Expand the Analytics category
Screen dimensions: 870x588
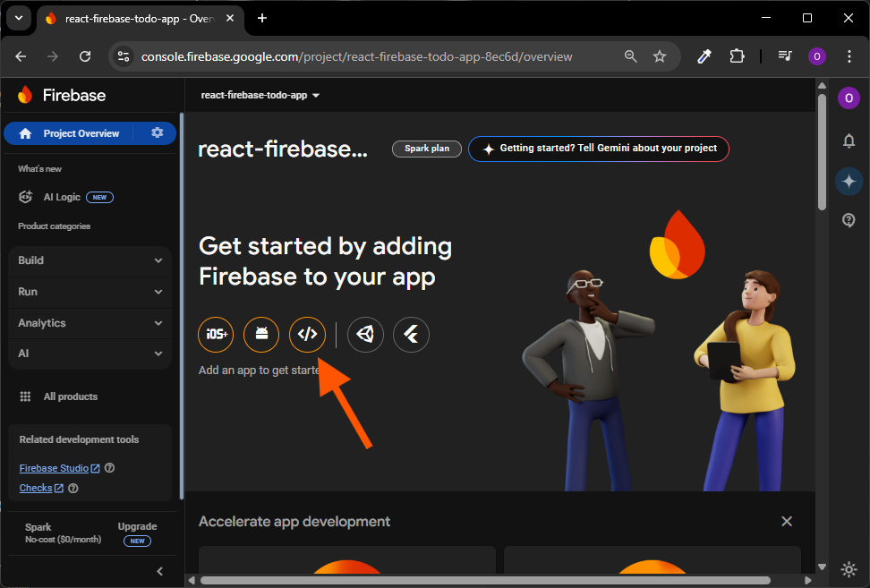coord(90,323)
